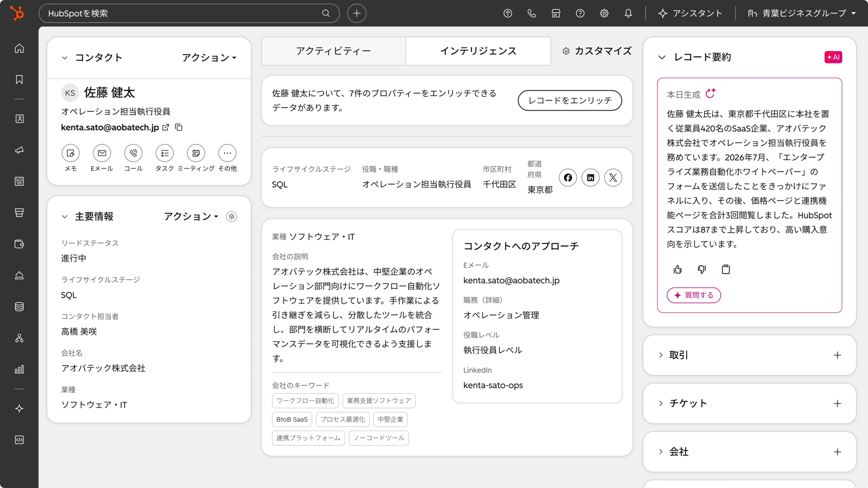Open the Marketplace storefront icon
Viewport: 868px width, 488px height.
click(556, 13)
